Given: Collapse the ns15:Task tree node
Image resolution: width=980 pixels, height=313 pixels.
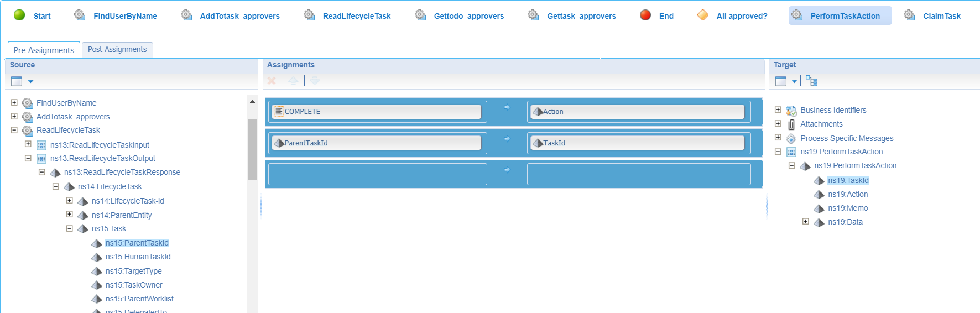Looking at the screenshot, I should [70, 228].
